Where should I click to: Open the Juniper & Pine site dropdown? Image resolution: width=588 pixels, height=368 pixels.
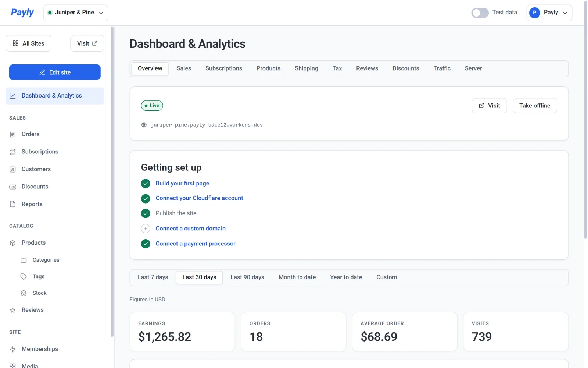click(76, 13)
